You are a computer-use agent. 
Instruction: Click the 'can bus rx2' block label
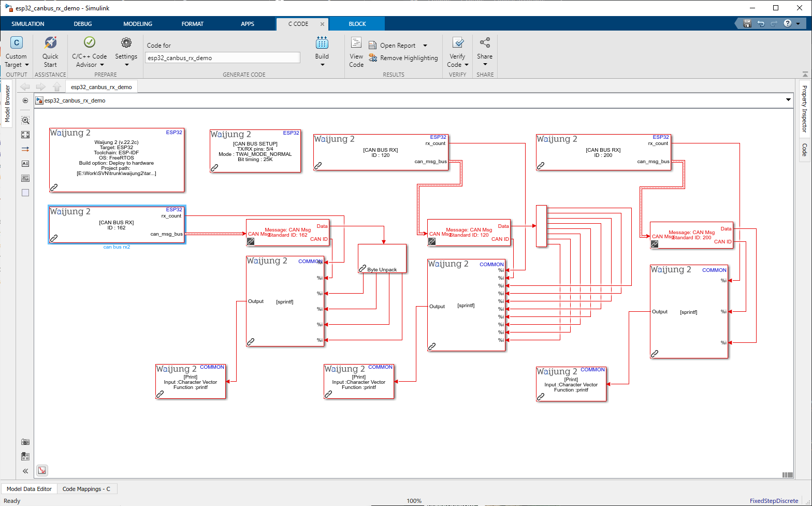pos(117,247)
